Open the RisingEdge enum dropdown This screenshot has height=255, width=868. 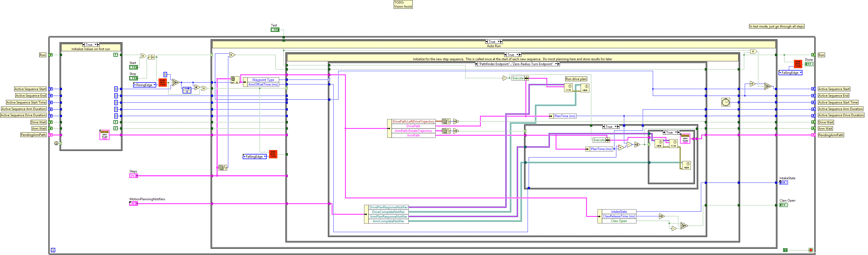pos(154,85)
